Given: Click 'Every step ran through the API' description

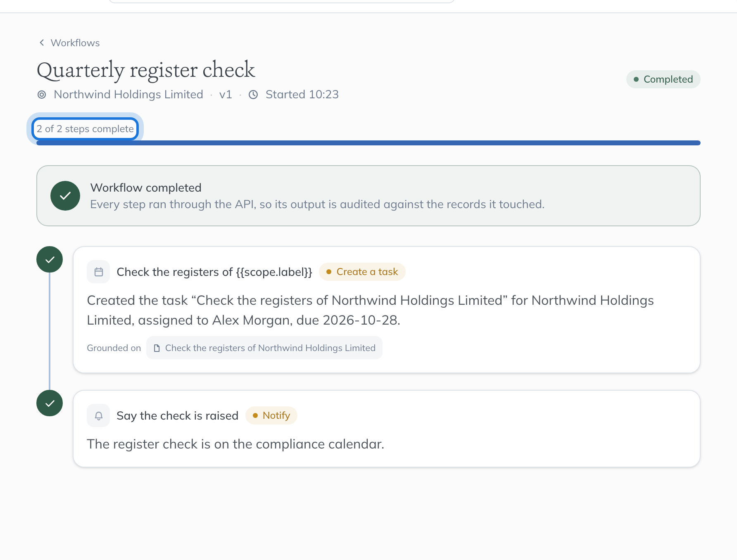Looking at the screenshot, I should [317, 204].
